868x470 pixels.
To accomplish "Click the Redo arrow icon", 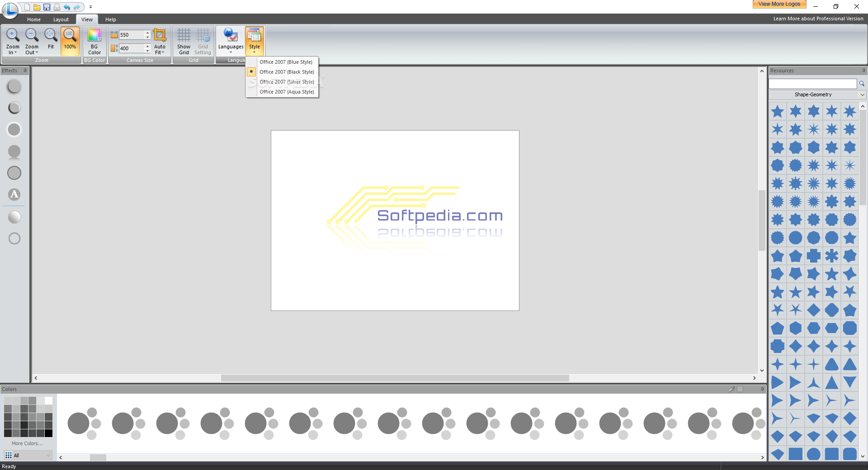I will point(77,7).
